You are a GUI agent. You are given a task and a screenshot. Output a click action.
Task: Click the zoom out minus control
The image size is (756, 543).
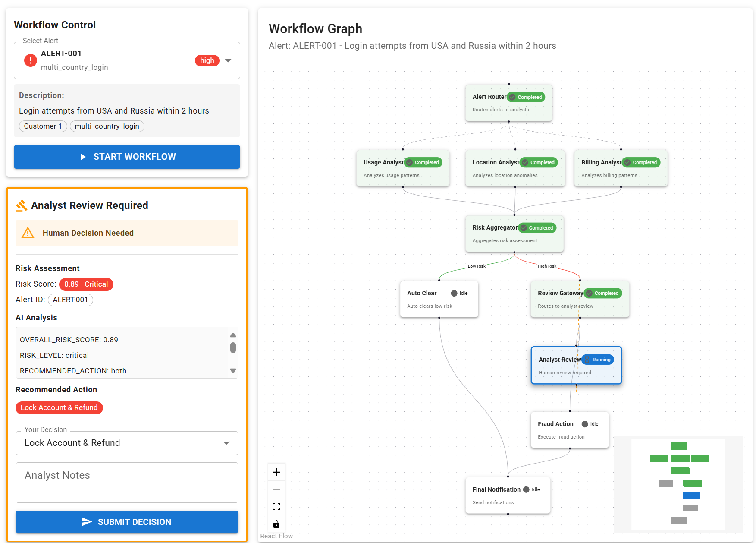coord(276,489)
